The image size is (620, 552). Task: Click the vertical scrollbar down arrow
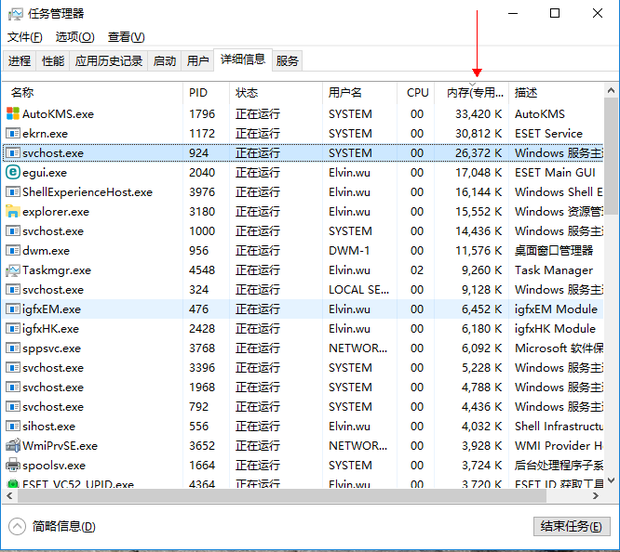click(611, 481)
